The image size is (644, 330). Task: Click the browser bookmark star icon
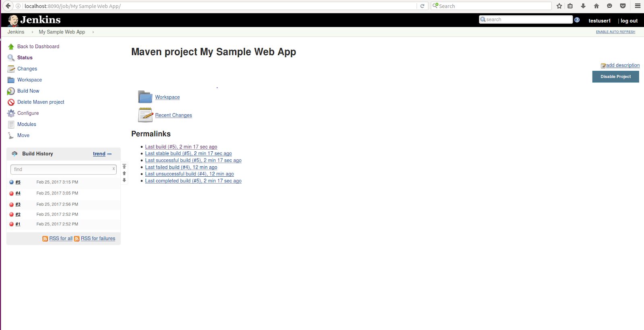(x=559, y=6)
